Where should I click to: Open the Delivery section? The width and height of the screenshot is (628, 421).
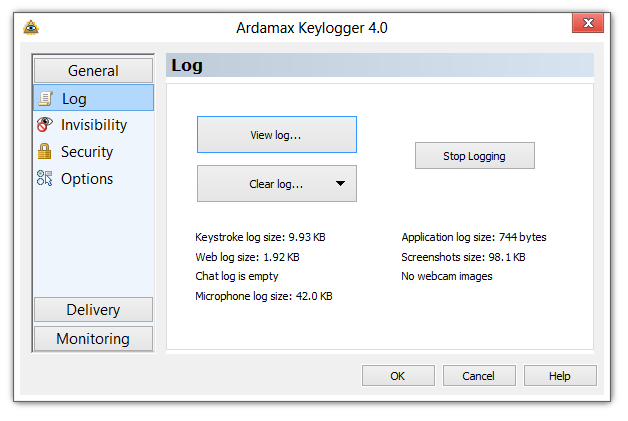click(93, 310)
